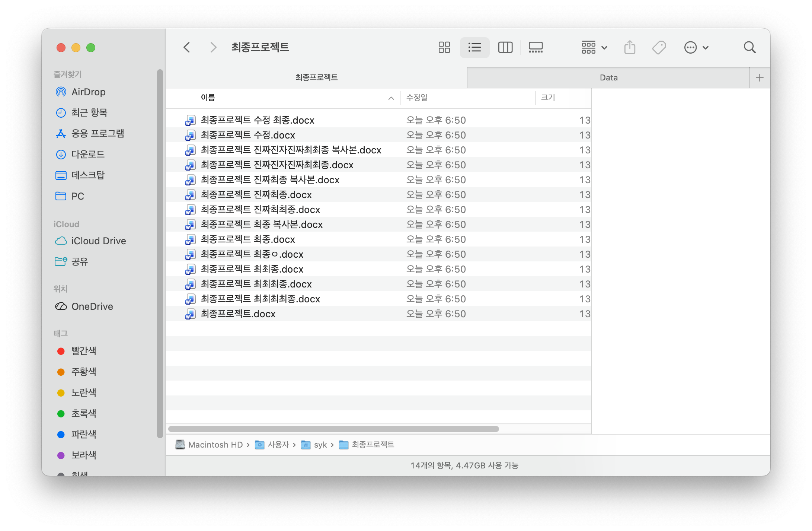Viewport: 812px width, 531px height.
Task: Go back with the left chevron
Action: [x=187, y=47]
